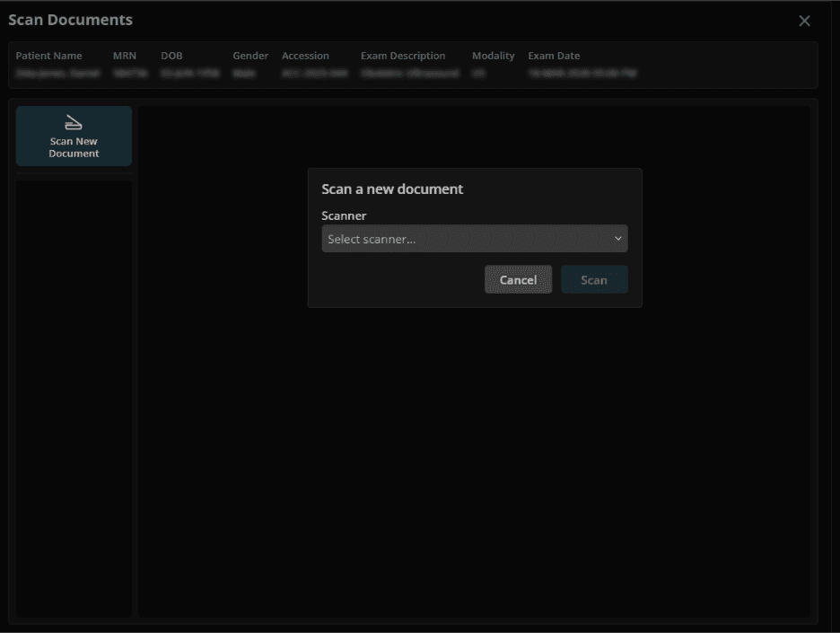
Task: Click the Modality column label
Action: tap(493, 56)
